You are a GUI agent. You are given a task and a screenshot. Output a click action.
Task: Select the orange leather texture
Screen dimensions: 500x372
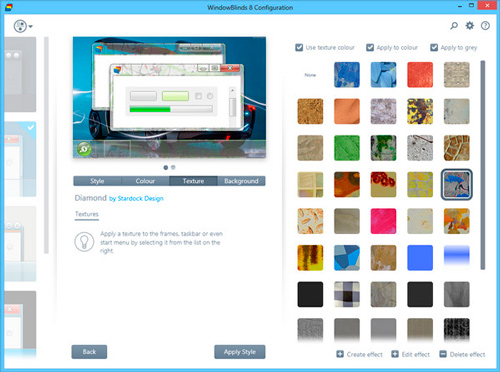(x=347, y=111)
